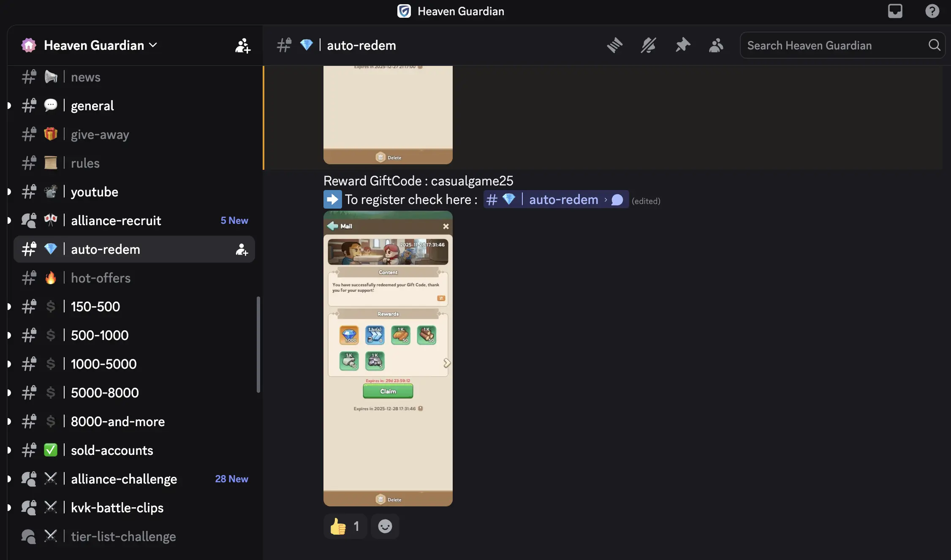Open the Mail reward screenshot image

click(x=388, y=359)
